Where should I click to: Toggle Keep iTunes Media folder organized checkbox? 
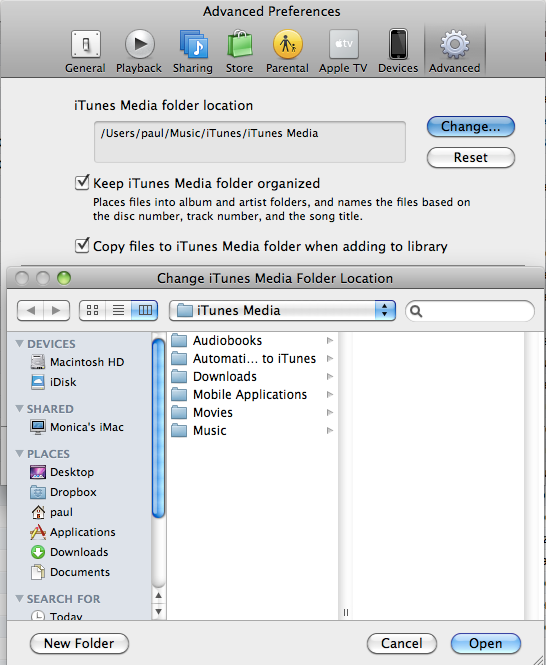pyautogui.click(x=81, y=182)
